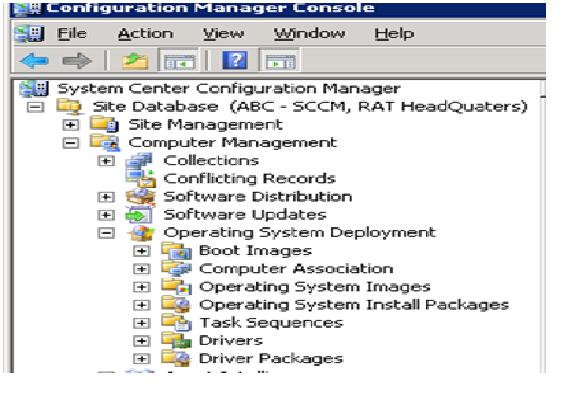Expand the Software Distribution node
The image size is (582, 403).
(106, 197)
